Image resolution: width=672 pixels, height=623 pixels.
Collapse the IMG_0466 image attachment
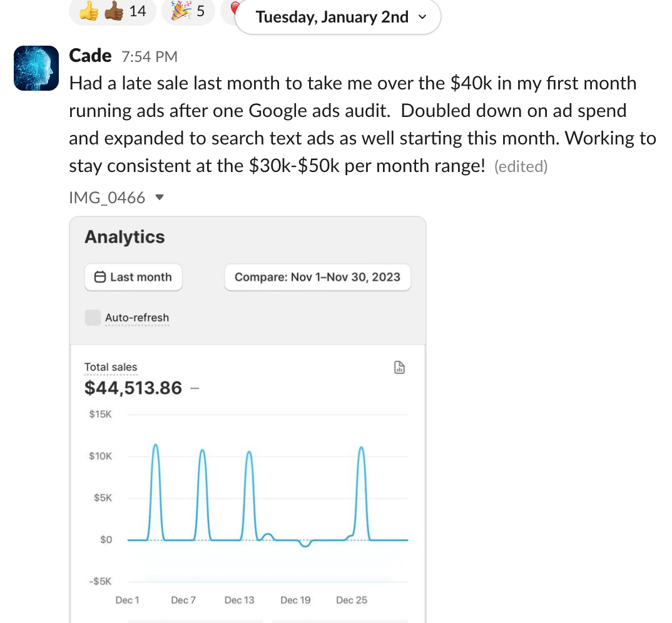coord(159,198)
